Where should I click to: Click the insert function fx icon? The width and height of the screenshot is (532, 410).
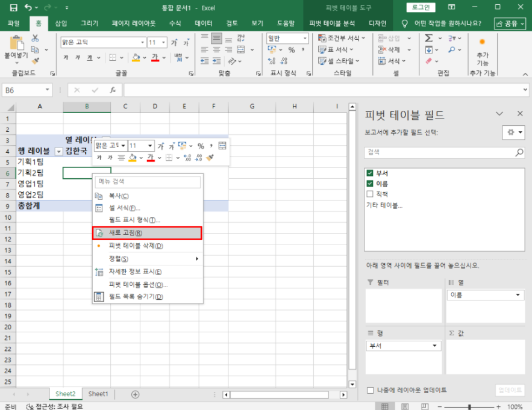(112, 90)
